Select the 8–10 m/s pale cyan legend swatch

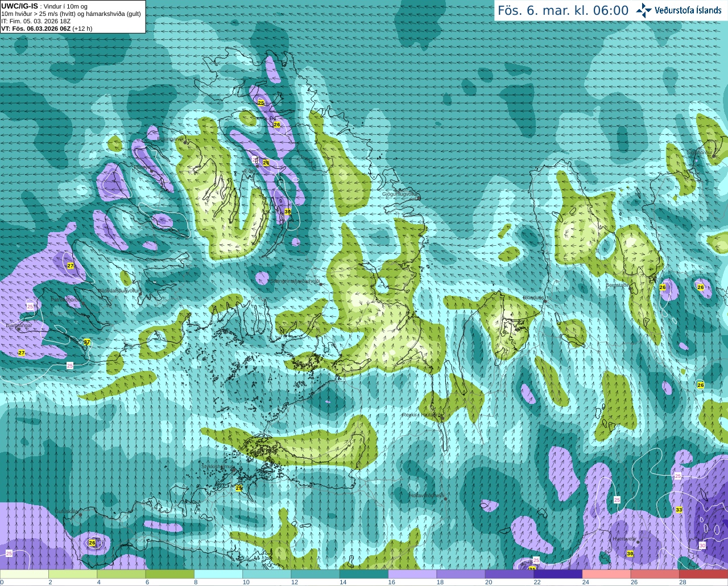[218, 573]
